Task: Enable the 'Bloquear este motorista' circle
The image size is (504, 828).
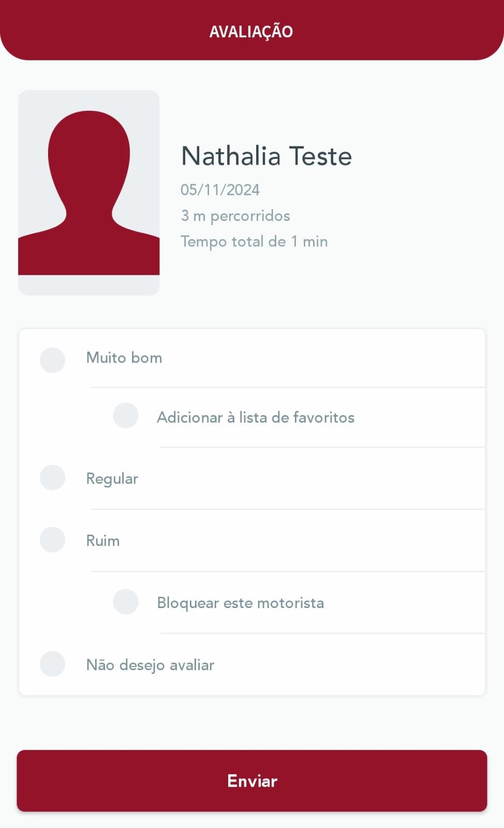Action: pyautogui.click(x=126, y=601)
